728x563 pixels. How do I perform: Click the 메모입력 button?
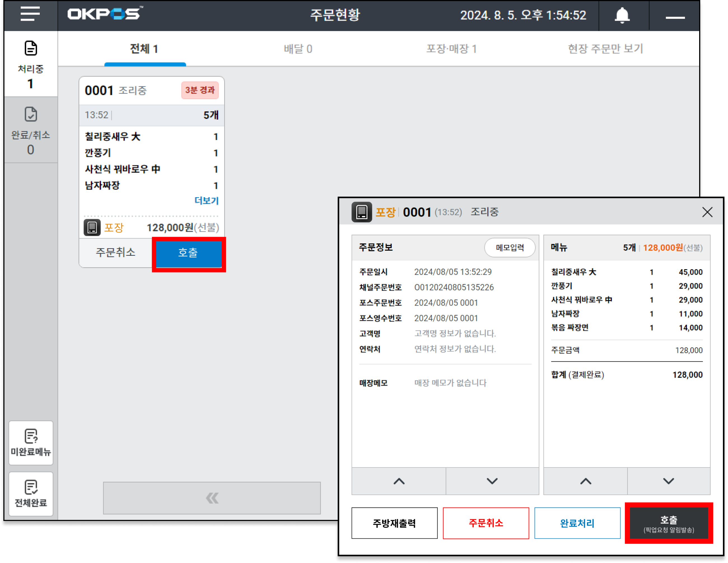click(x=509, y=248)
